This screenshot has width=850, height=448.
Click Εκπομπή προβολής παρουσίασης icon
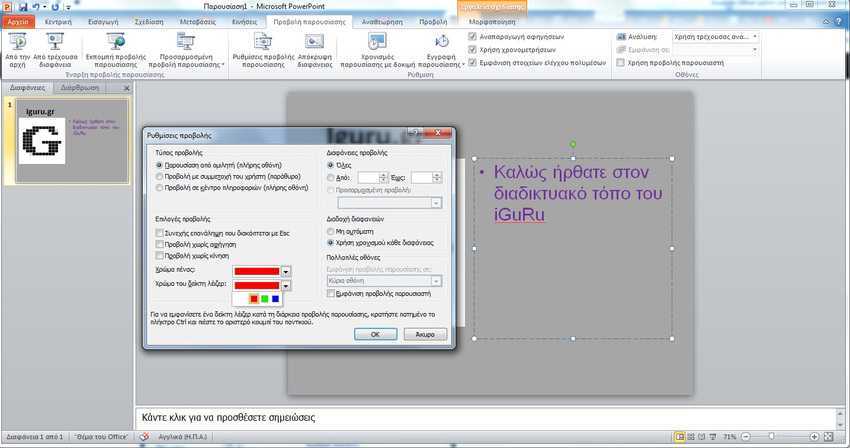[x=115, y=42]
